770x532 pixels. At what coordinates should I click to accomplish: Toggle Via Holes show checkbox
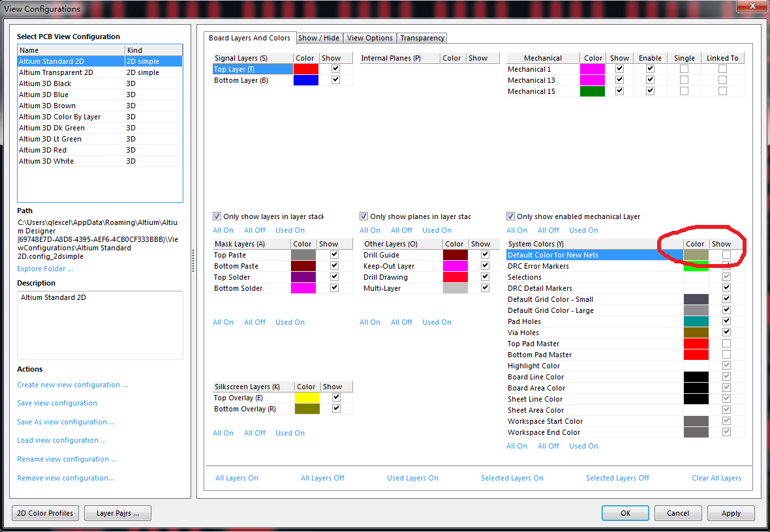(x=726, y=332)
